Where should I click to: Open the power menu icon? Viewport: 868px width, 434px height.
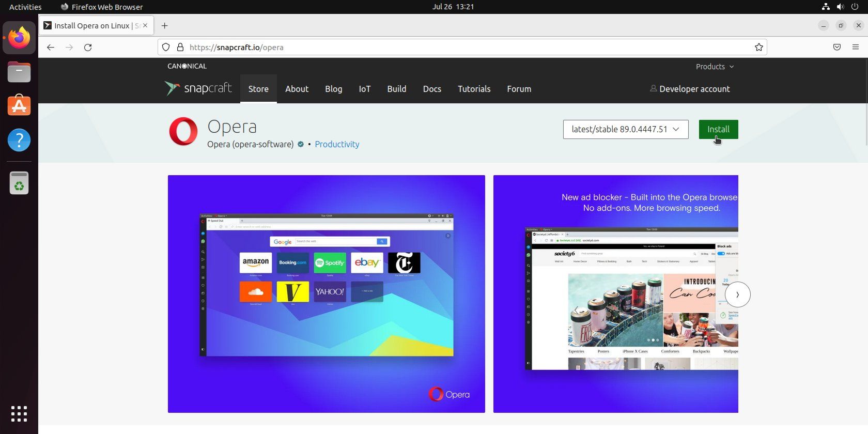tap(855, 7)
